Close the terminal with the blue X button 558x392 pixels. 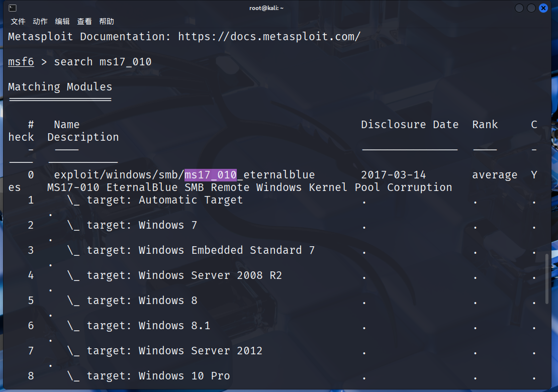(543, 8)
